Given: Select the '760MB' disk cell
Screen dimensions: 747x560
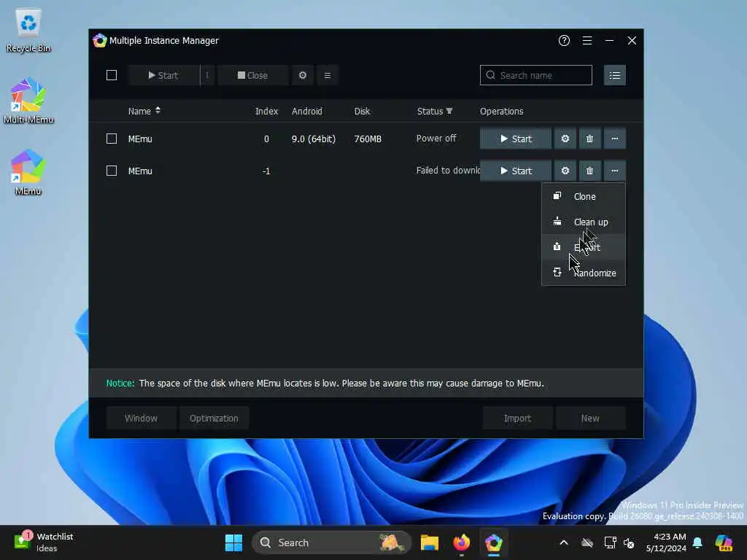Looking at the screenshot, I should (x=368, y=139).
